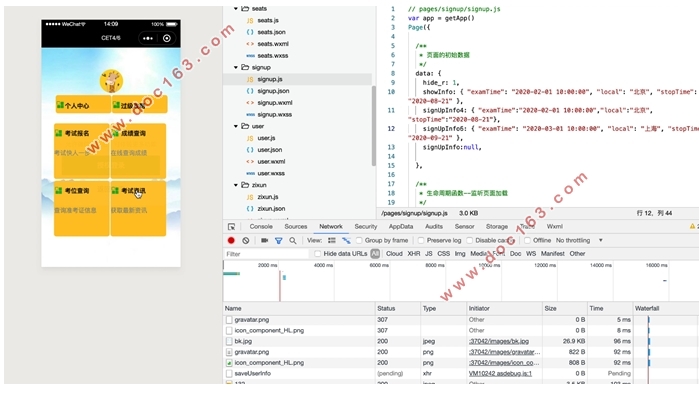Filter requests by CSS type
Viewport: 699px width, 397px height.
click(444, 254)
